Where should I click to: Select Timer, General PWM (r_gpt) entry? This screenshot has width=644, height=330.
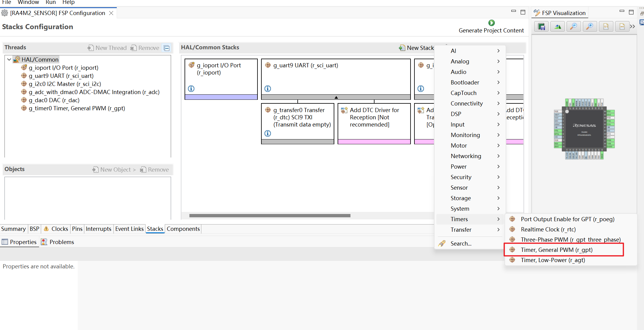556,250
